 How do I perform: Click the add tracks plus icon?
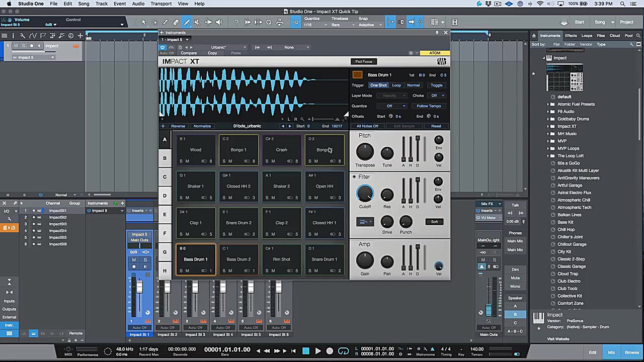tap(80, 36)
